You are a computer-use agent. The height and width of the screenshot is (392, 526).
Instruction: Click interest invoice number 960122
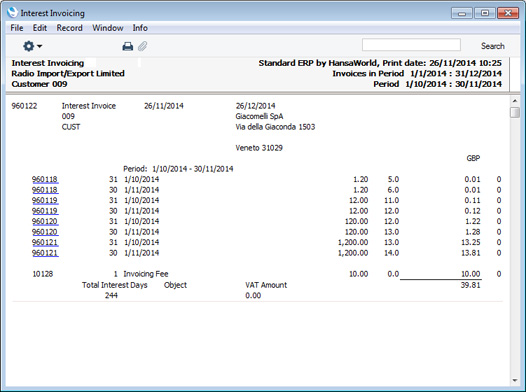[x=24, y=106]
